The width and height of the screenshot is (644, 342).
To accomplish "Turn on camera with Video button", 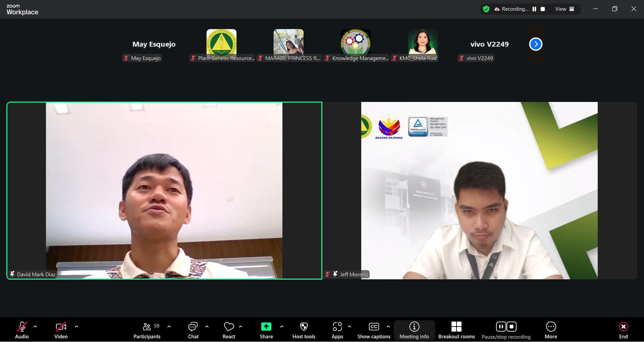I will point(61,330).
